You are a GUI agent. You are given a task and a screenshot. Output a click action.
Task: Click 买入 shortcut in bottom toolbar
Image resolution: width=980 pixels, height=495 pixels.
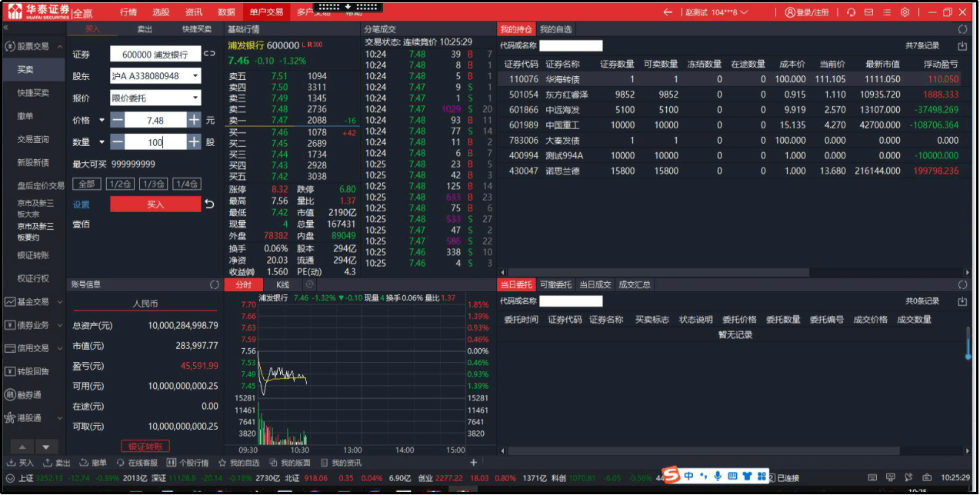(21, 463)
